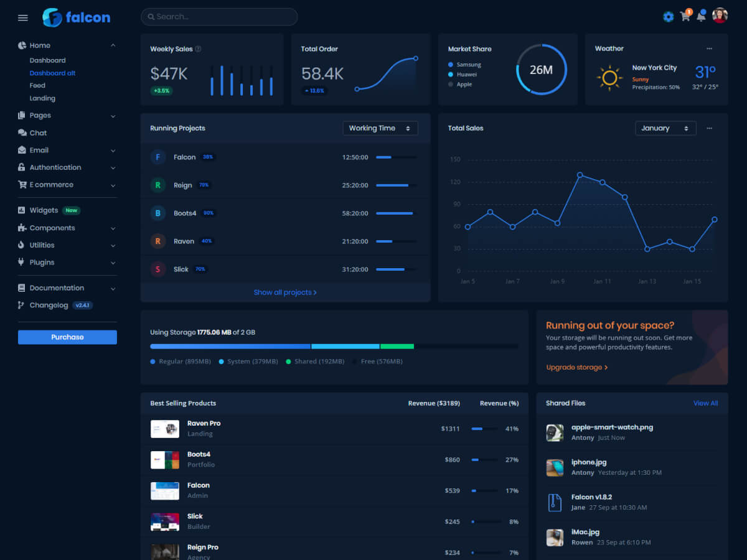Open the January month dropdown

point(665,128)
